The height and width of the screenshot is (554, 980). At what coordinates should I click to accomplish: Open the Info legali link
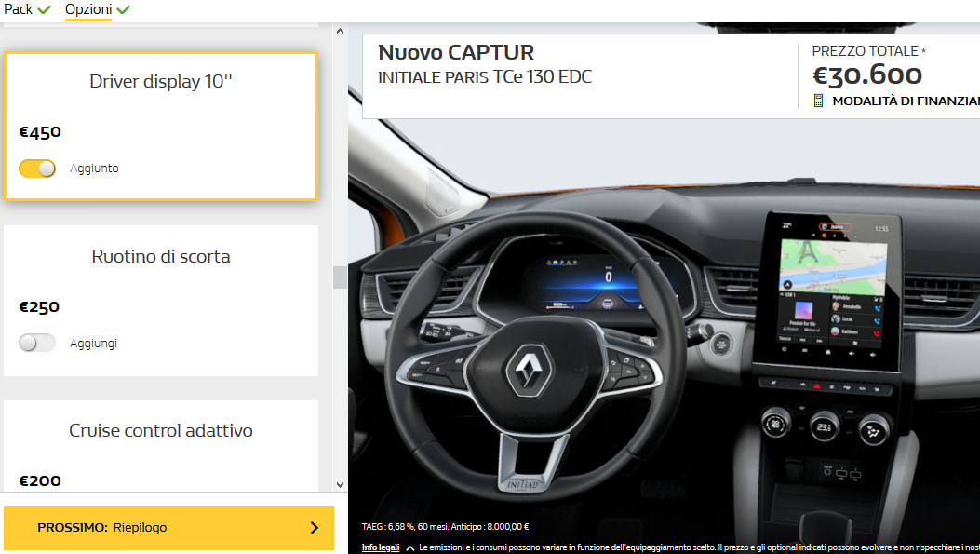381,547
